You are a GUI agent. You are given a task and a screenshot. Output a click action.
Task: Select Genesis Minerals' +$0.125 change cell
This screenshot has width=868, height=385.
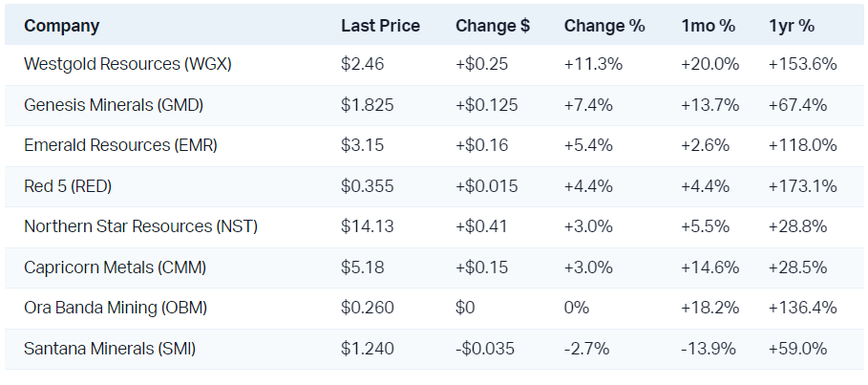(487, 105)
